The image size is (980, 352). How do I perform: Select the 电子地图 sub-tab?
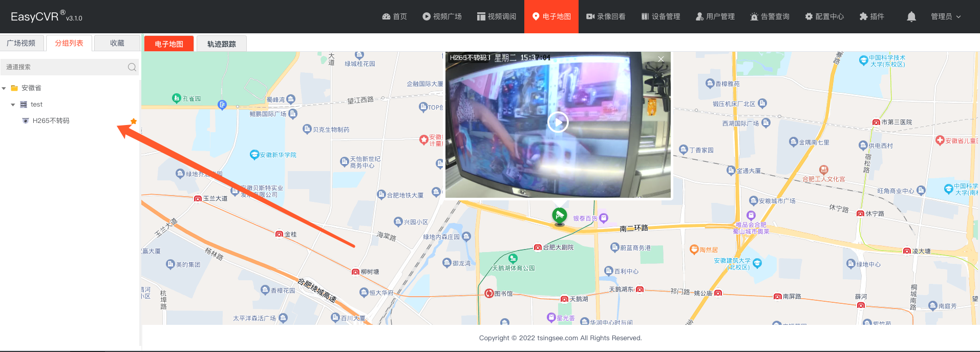click(169, 44)
